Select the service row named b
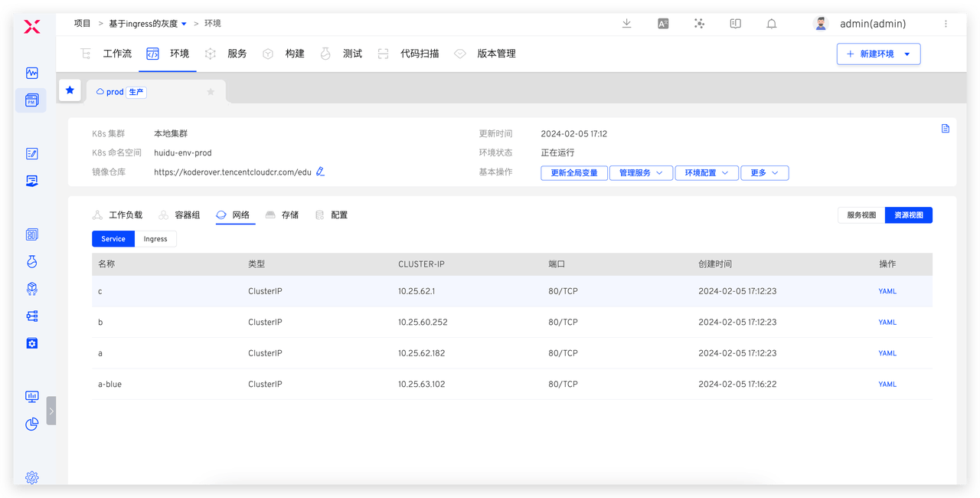 [x=100, y=323]
